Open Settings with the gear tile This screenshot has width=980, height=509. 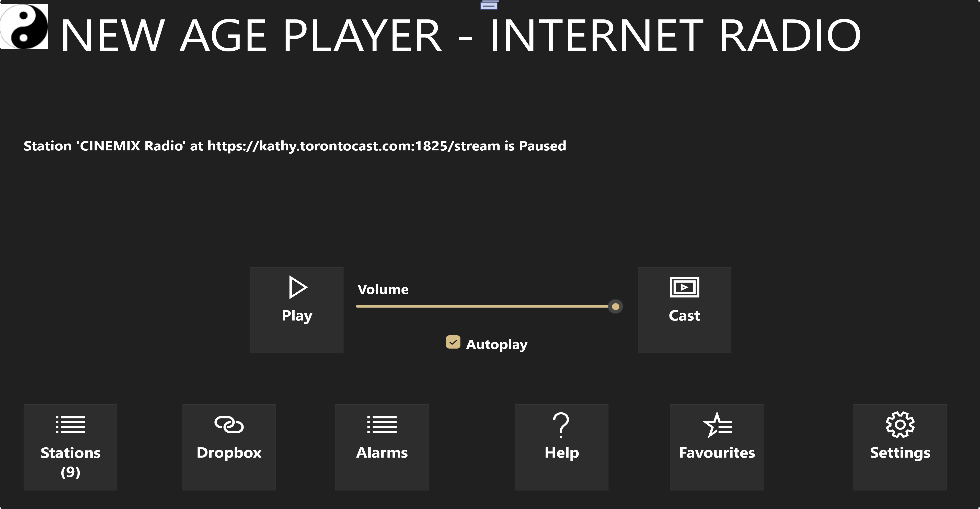tap(900, 447)
